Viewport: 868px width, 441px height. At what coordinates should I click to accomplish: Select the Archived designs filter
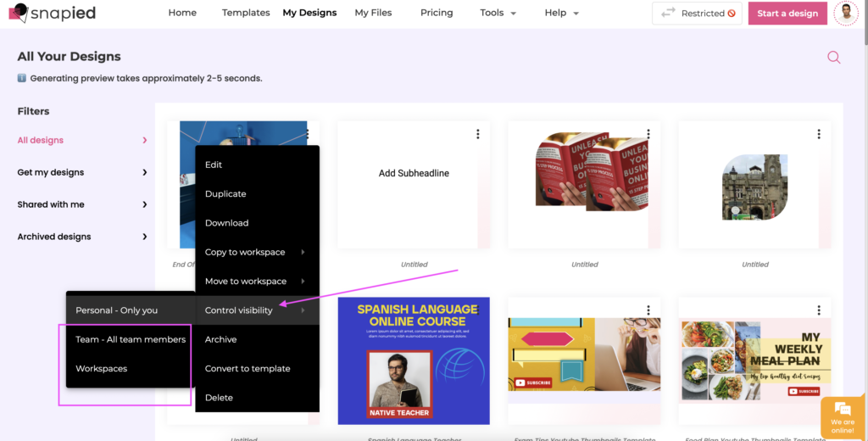tap(82, 237)
